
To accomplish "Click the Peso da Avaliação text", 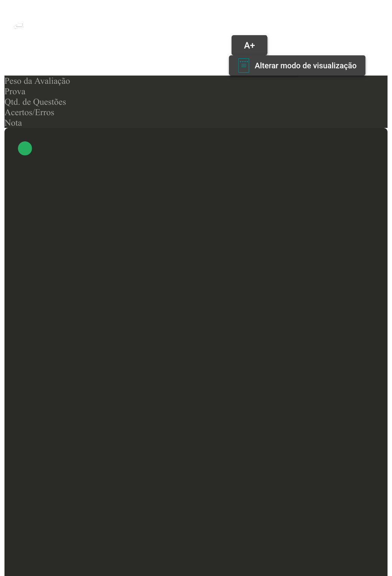I will (x=37, y=81).
